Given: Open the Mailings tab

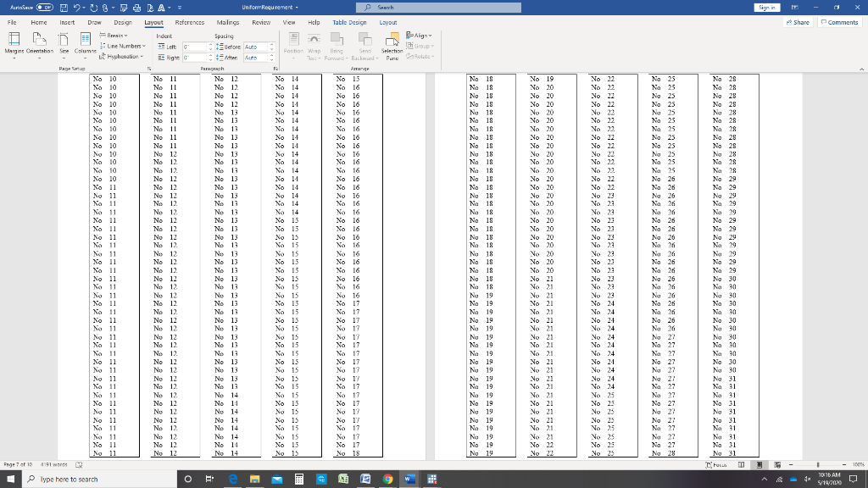Looking at the screenshot, I should (227, 22).
